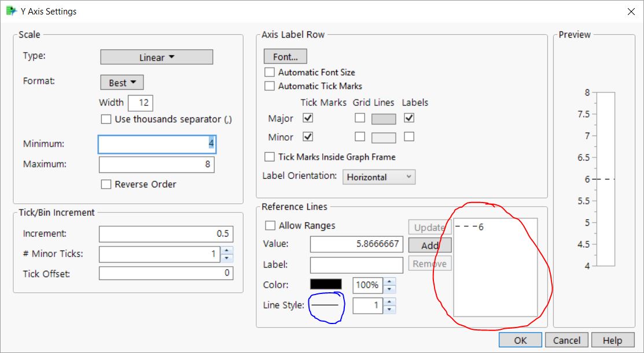644x353 pixels.
Task: Enable Major Grid Lines checkbox
Action: pyautogui.click(x=360, y=118)
